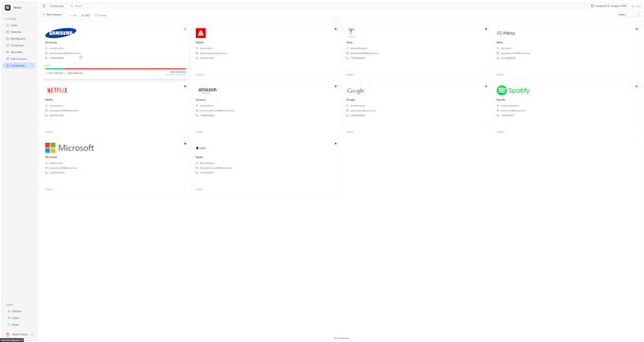Click the red status dot on Adobe card
This screenshot has width=644, height=342.
tap(335, 28)
